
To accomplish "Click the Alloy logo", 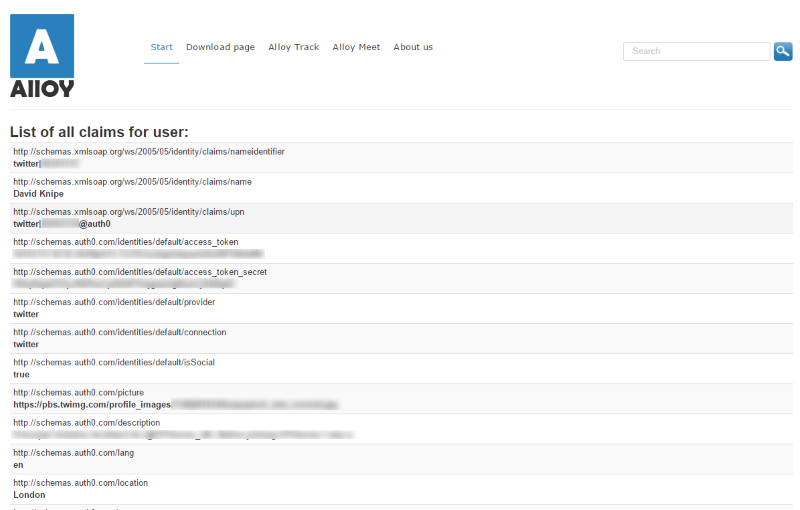I will click(x=42, y=56).
